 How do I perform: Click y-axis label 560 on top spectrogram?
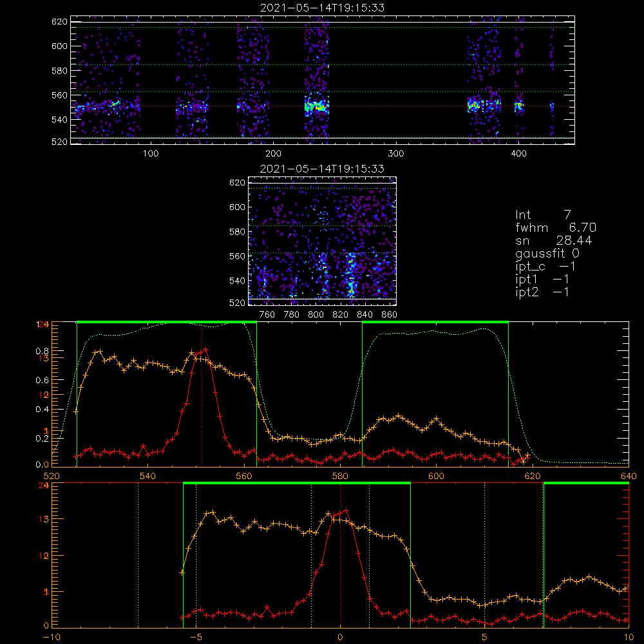59,95
